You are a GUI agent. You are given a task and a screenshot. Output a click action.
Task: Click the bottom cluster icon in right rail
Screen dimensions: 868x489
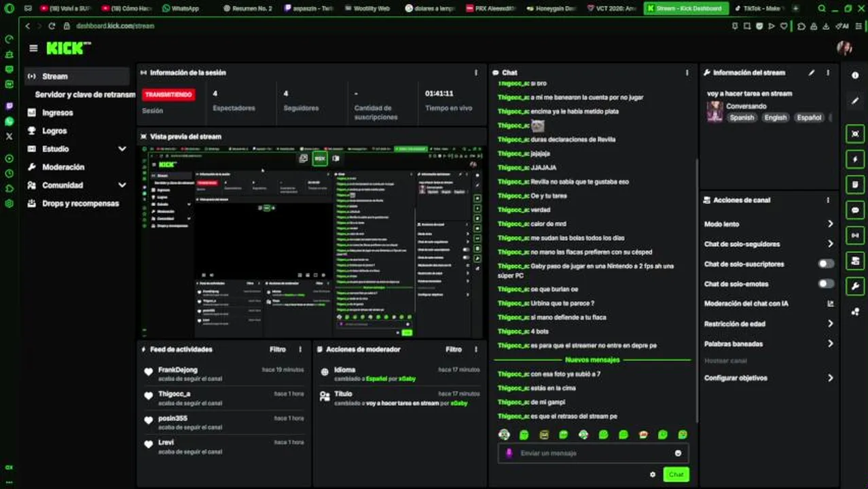[x=855, y=312]
